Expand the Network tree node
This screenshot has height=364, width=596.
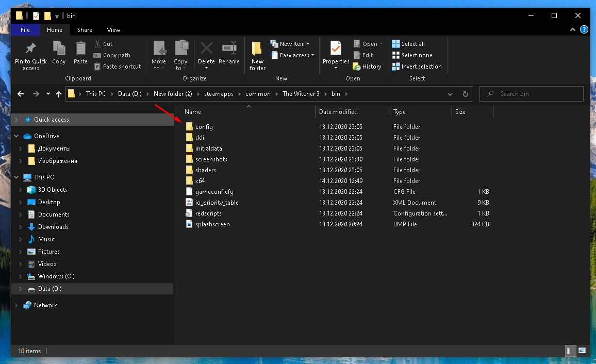tap(16, 305)
